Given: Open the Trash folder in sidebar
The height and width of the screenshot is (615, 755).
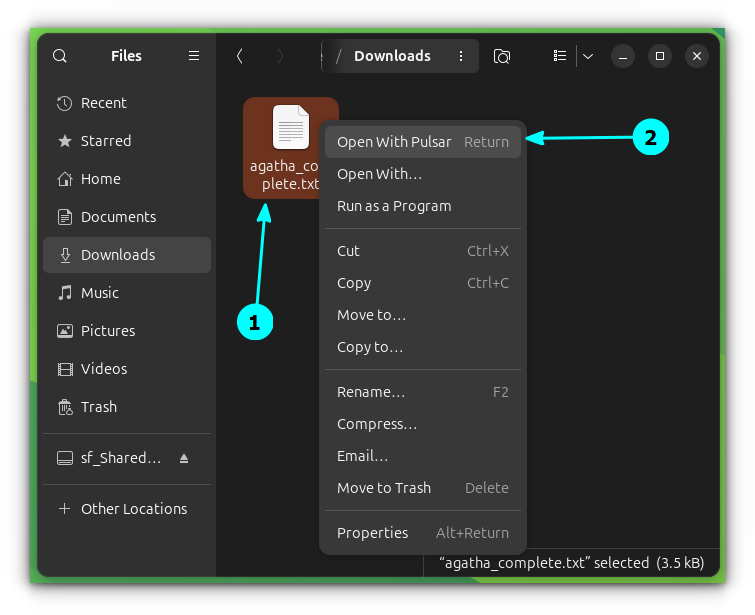Looking at the screenshot, I should (x=99, y=407).
